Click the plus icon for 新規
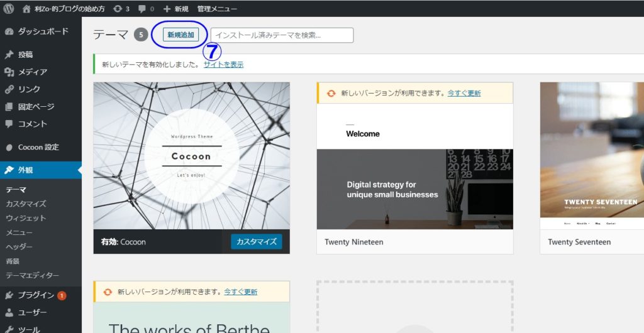This screenshot has width=644, height=333. click(x=167, y=9)
